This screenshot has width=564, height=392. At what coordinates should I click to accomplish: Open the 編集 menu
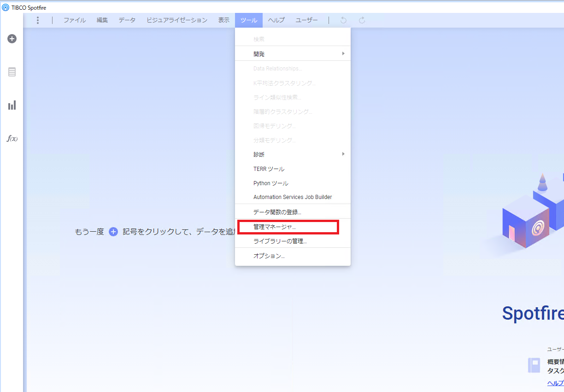(102, 20)
